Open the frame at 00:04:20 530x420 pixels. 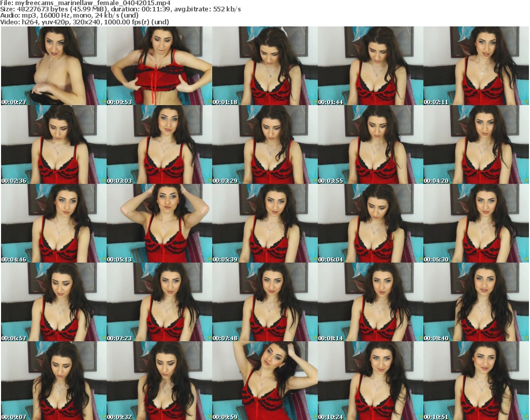pos(476,144)
